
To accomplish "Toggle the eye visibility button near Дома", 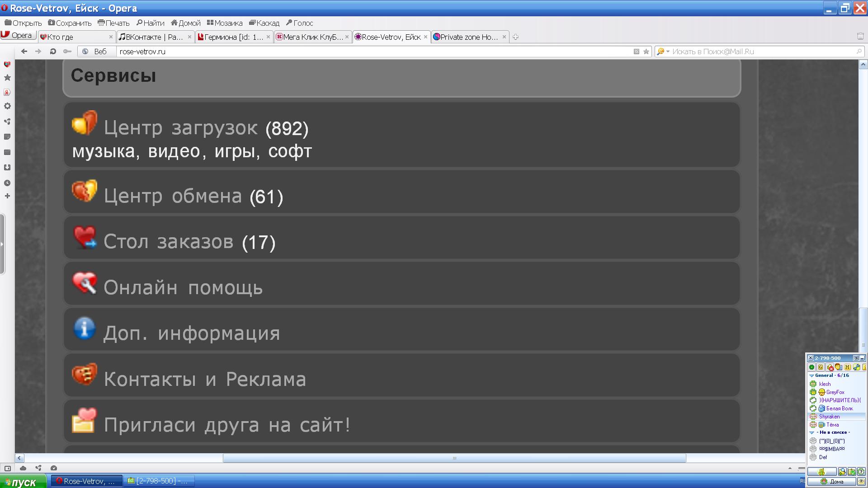I will coord(861,482).
